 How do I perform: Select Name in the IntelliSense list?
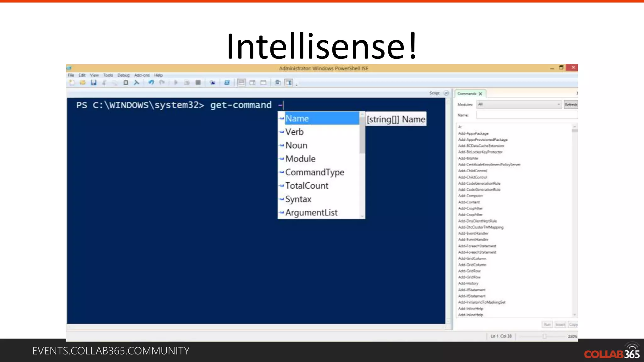point(319,118)
